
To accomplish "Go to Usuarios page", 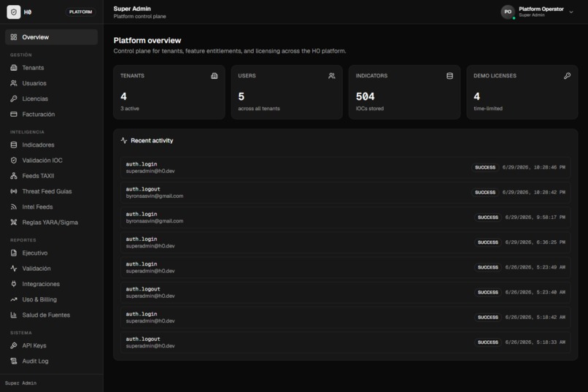I will click(51, 83).
